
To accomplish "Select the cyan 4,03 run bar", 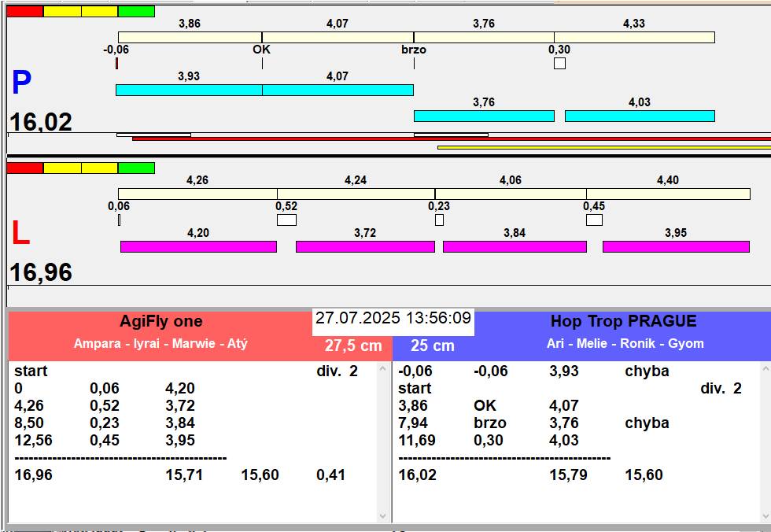I will coord(640,116).
